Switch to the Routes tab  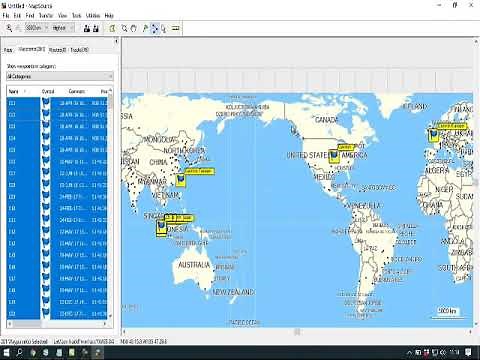pos(57,50)
